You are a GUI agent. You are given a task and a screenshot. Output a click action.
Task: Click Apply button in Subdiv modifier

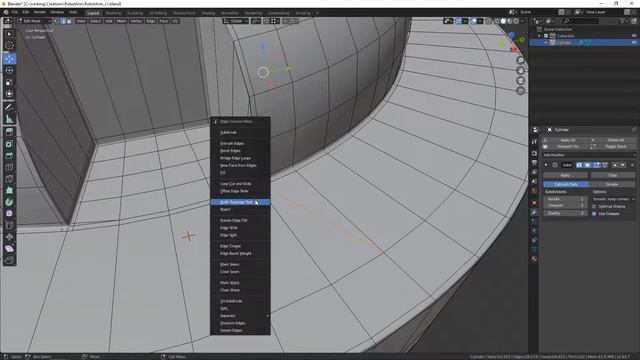pyautogui.click(x=565, y=175)
